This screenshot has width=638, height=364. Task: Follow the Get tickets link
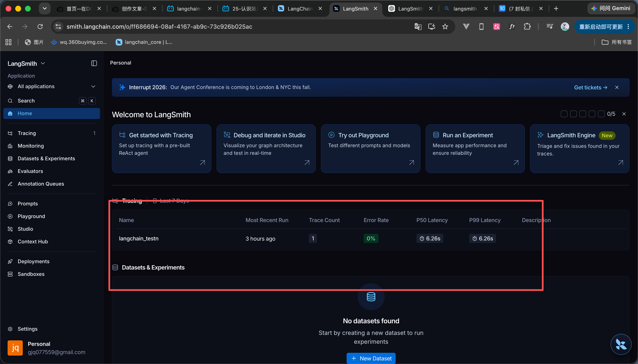coord(591,88)
